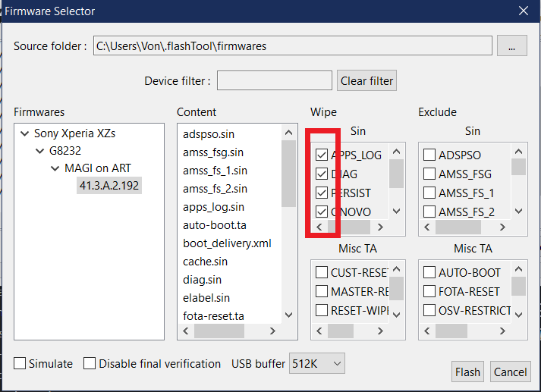
Task: Click the Content list scroll down arrow
Action: pyautogui.click(x=288, y=315)
